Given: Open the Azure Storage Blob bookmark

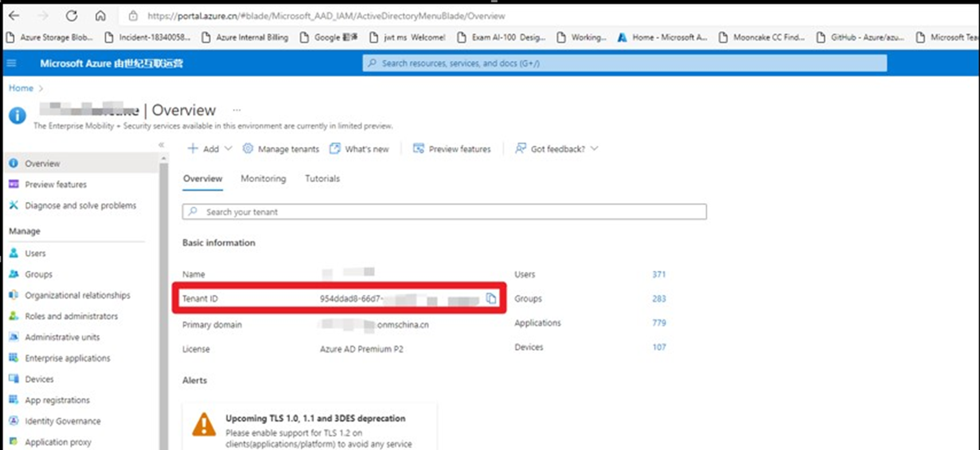Looking at the screenshot, I should click(x=49, y=37).
